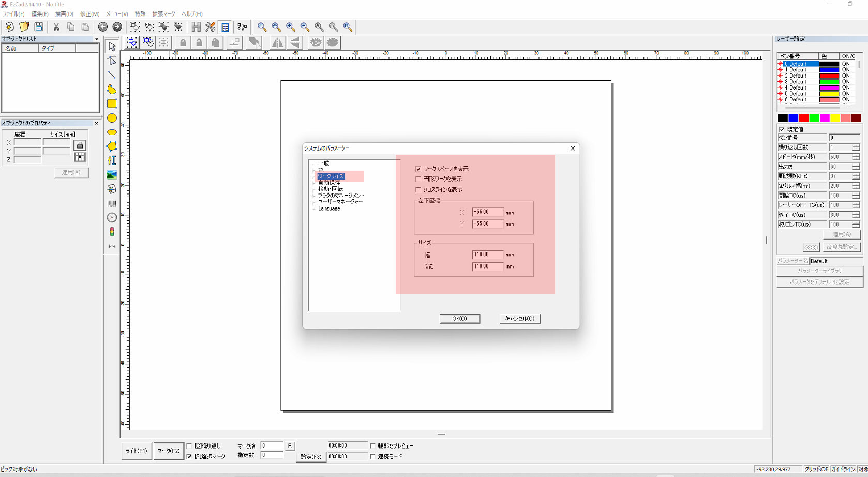Click the Undo left-arrow icon
868x477 pixels.
pos(103,27)
